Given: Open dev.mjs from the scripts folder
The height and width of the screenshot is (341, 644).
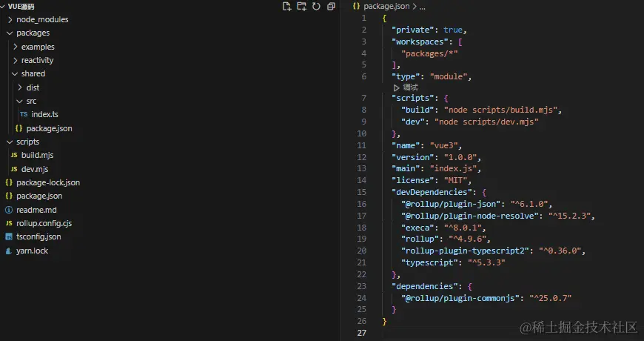Looking at the screenshot, I should 35,169.
